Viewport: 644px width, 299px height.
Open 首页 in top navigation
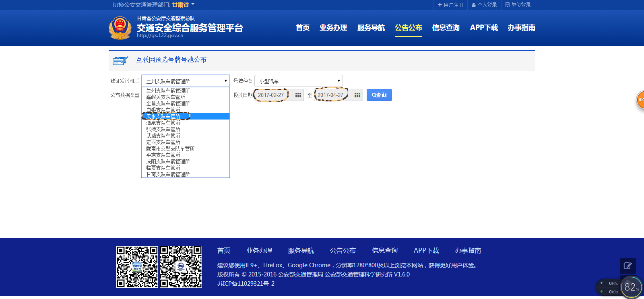[303, 28]
